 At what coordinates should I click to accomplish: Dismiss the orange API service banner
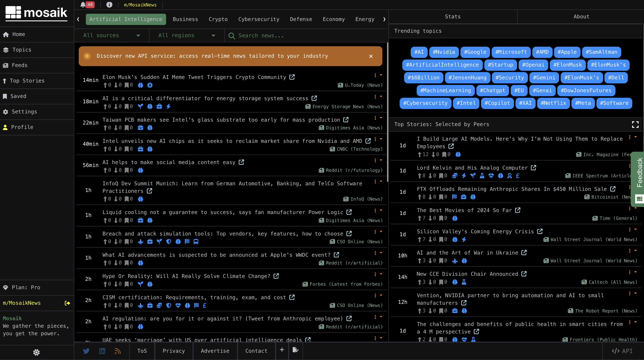pos(371,56)
